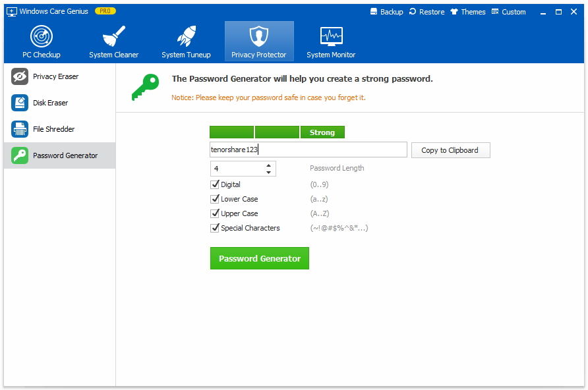Click the (0..9) hint text
The width and height of the screenshot is (588, 390).
click(319, 184)
